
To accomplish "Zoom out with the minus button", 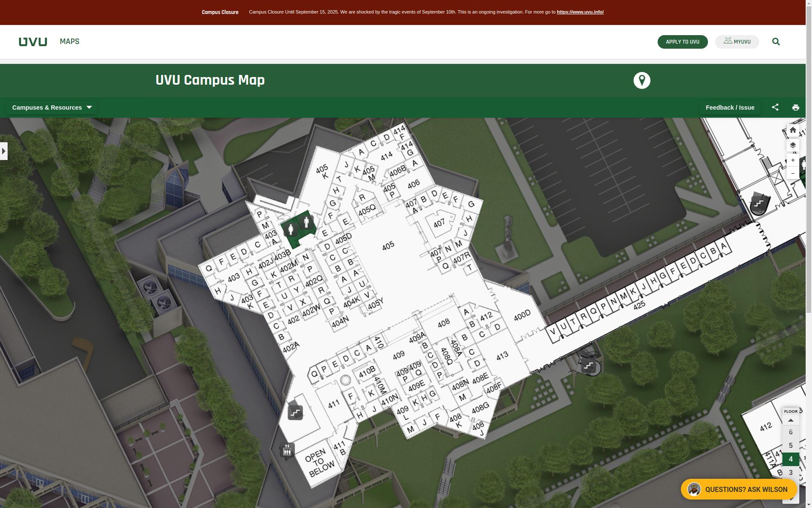I will 793,173.
